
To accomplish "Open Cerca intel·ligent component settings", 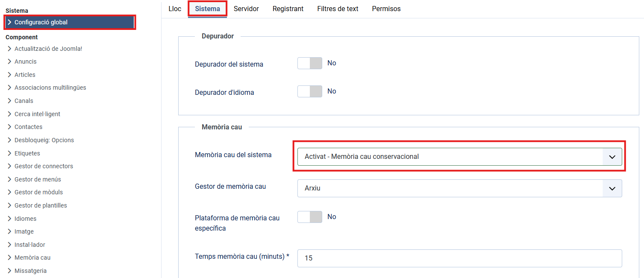I will click(37, 114).
